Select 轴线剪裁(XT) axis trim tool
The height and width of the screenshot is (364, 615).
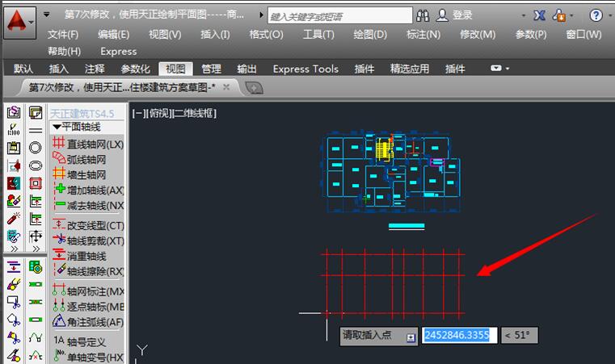[x=89, y=241]
